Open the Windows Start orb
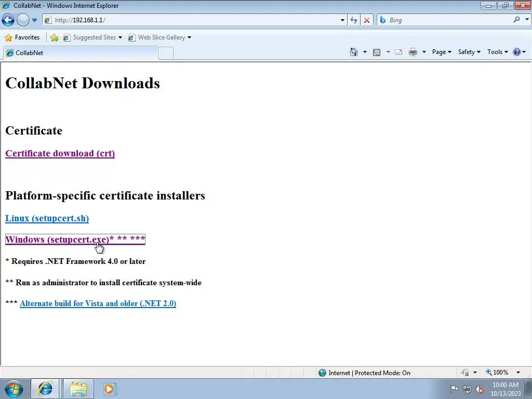Image resolution: width=532 pixels, height=399 pixels. pyautogui.click(x=14, y=389)
